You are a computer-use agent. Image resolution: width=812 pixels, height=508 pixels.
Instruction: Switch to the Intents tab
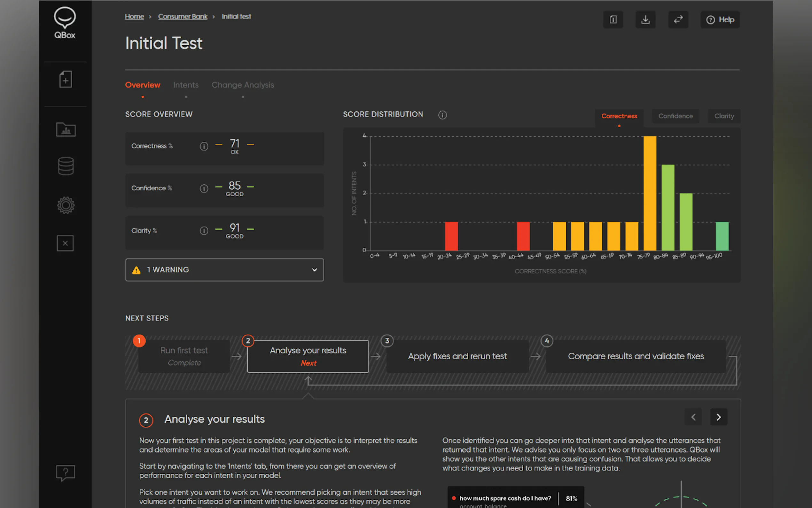click(x=186, y=85)
